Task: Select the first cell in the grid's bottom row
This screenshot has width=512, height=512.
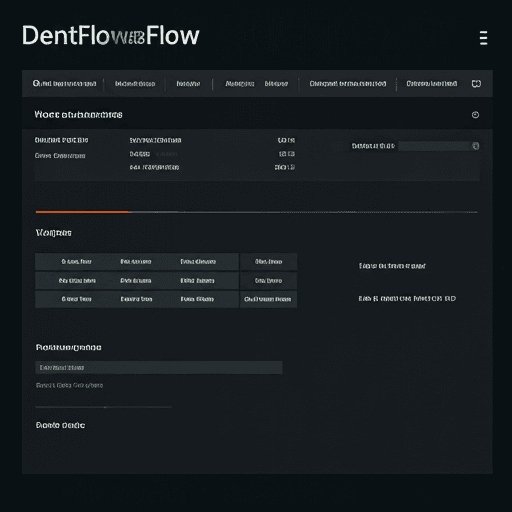Action: pyautogui.click(x=76, y=299)
